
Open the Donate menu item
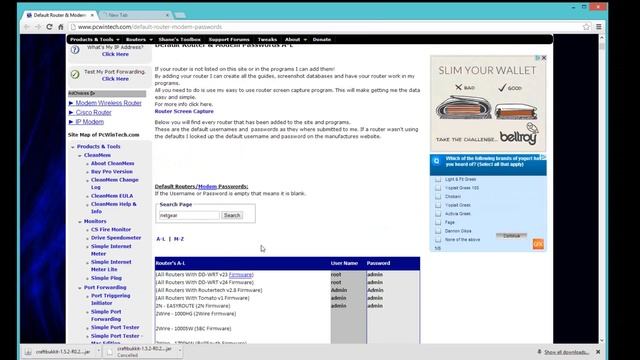pyautogui.click(x=322, y=40)
